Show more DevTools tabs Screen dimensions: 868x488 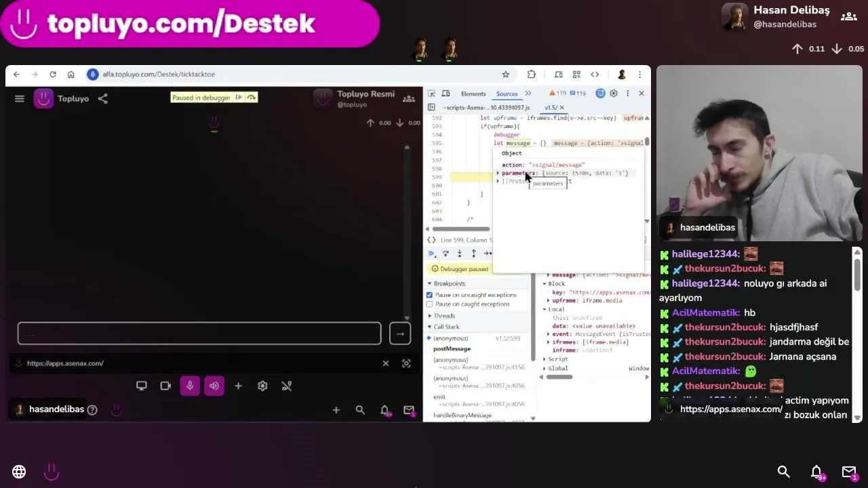528,94
